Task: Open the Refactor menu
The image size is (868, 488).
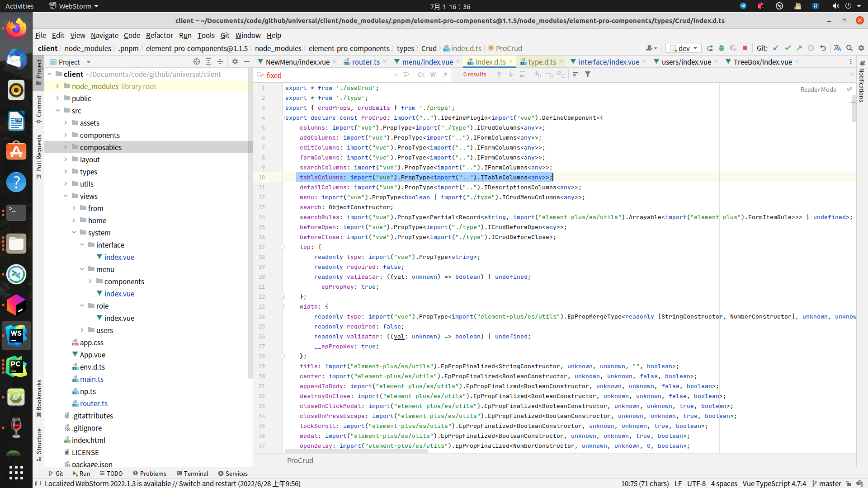Action: point(159,35)
